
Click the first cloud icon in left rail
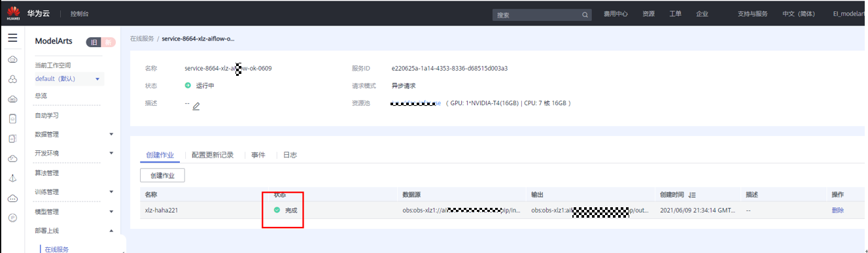tap(12, 59)
